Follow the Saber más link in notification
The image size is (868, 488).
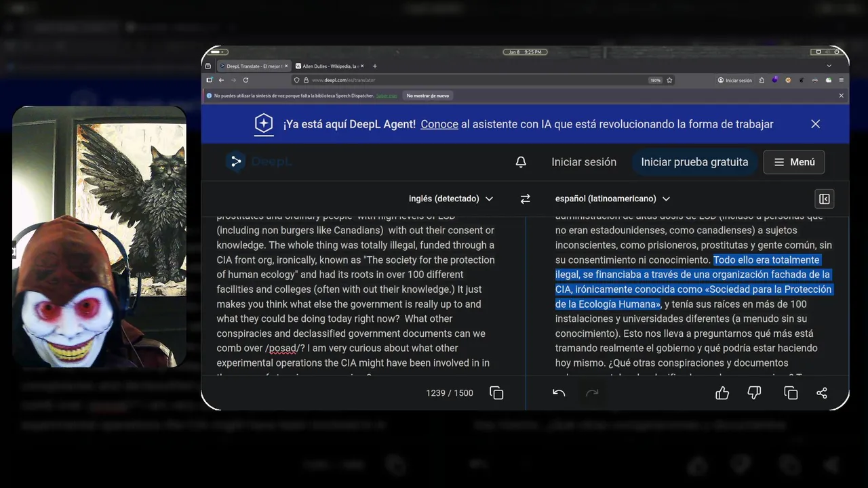pos(387,96)
